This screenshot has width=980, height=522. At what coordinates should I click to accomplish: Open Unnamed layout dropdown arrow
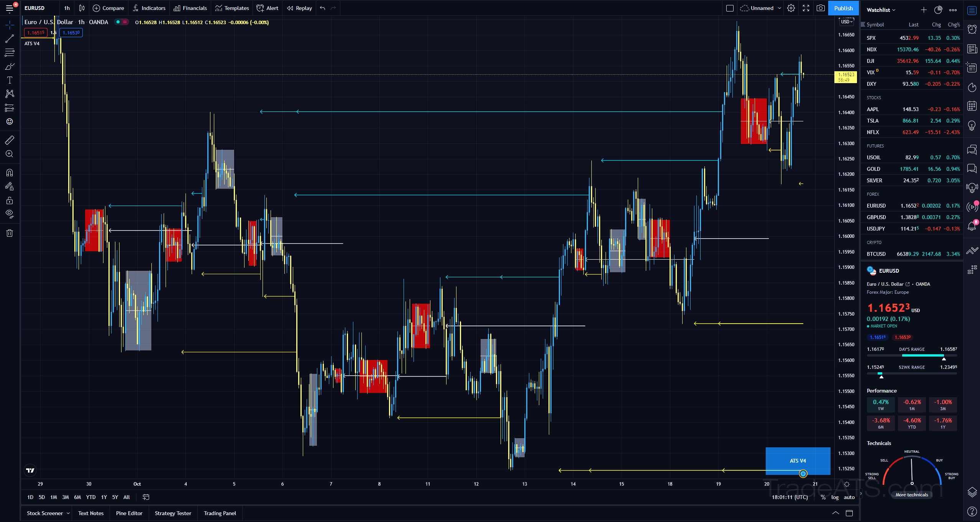point(780,8)
